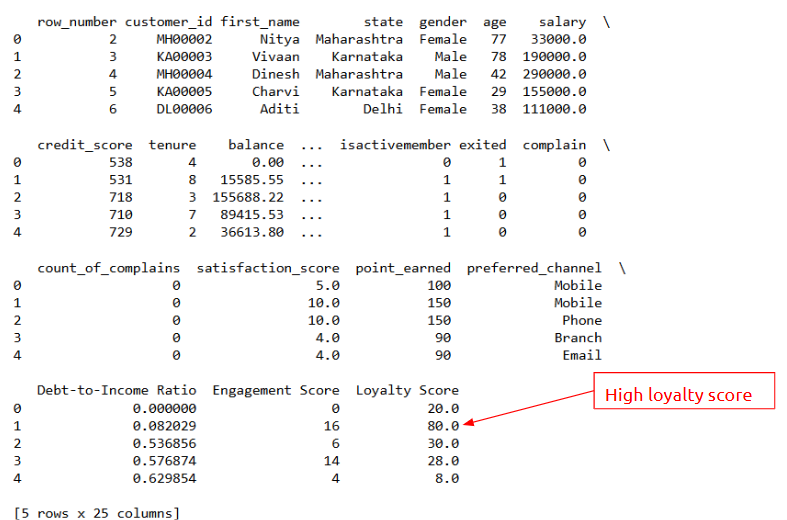Select customer ID KA00005
Viewport: 787px width, 520px height.
[x=184, y=92]
